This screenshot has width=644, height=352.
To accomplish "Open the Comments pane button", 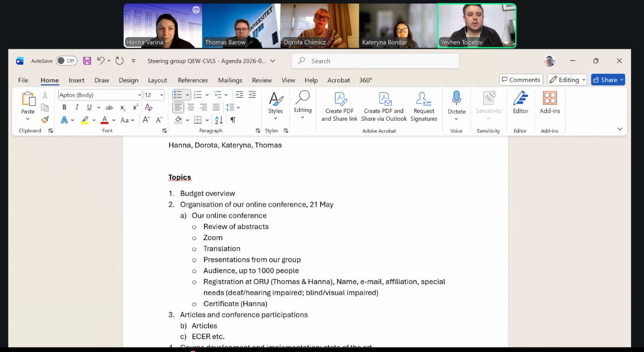I will pyautogui.click(x=520, y=80).
